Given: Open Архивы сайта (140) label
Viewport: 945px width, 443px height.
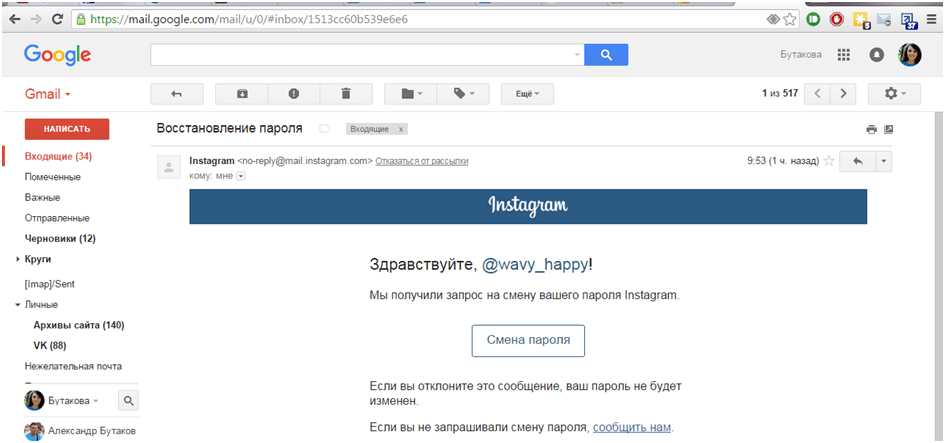Looking at the screenshot, I should [x=78, y=325].
